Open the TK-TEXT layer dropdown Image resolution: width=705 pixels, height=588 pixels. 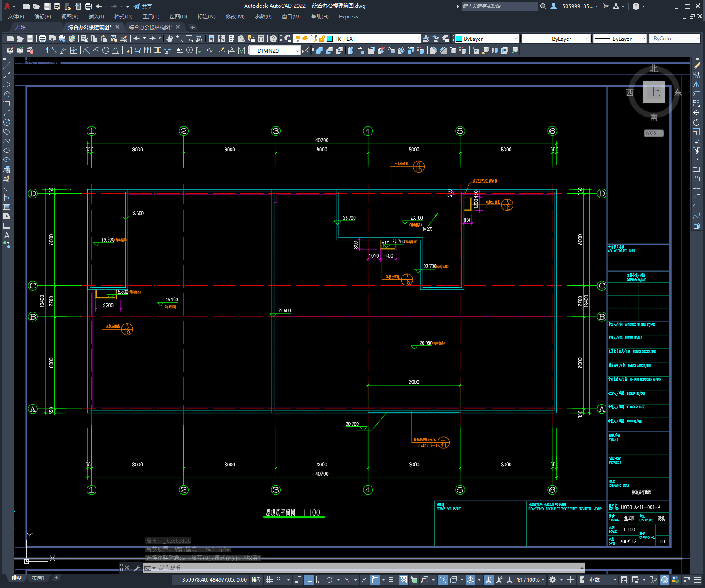click(418, 39)
